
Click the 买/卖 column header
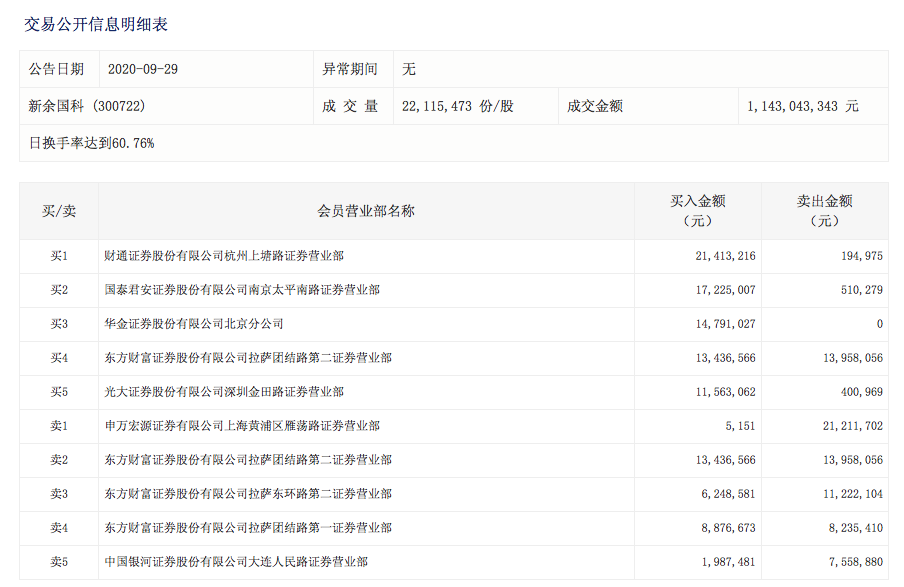pos(59,211)
